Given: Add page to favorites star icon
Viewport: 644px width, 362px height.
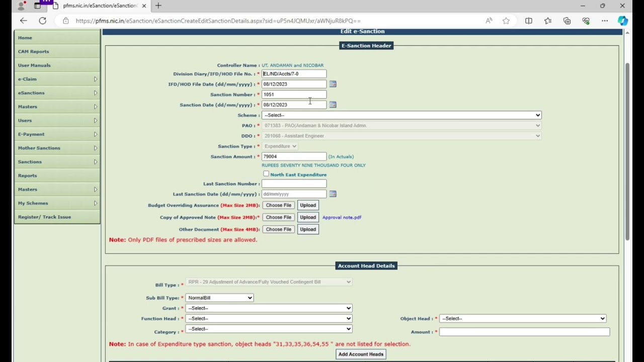Looking at the screenshot, I should [506, 21].
